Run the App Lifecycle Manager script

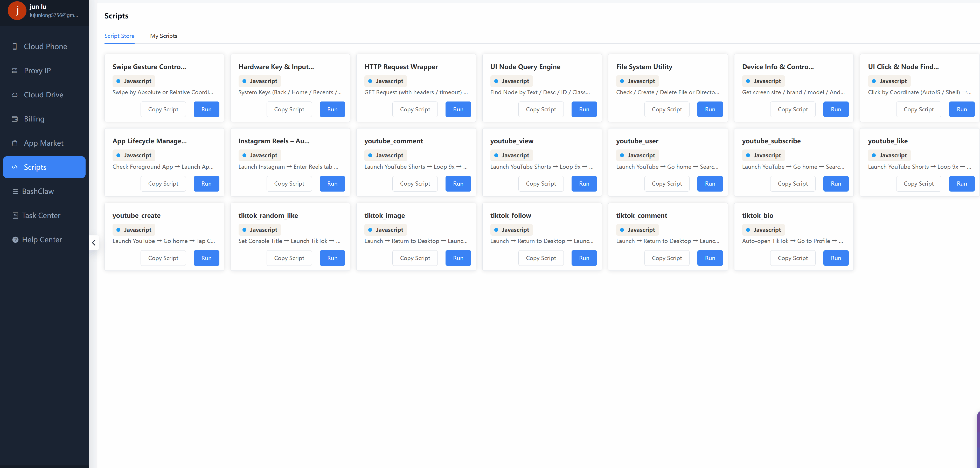click(206, 184)
